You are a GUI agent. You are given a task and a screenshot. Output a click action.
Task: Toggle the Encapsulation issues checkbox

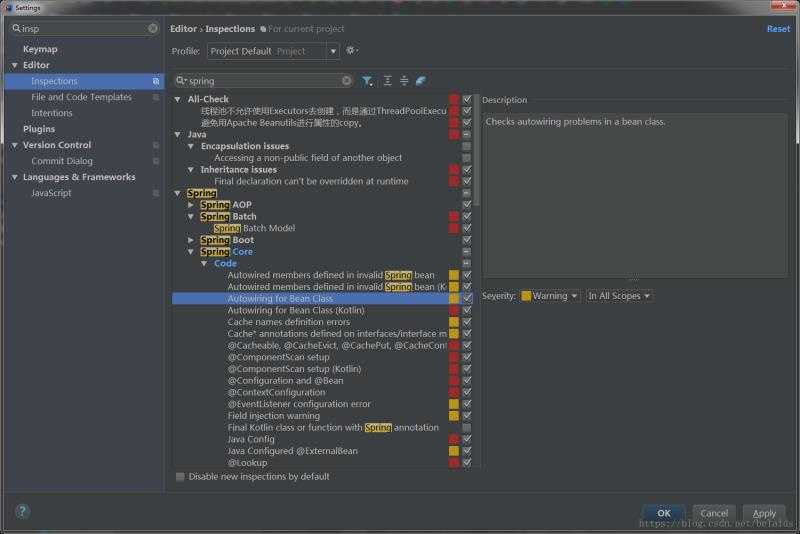pos(467,146)
